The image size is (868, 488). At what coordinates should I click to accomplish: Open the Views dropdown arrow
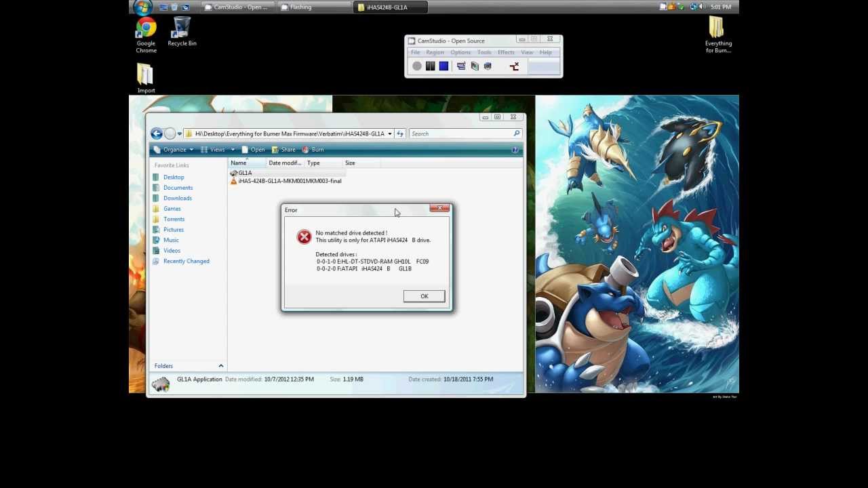coord(233,150)
